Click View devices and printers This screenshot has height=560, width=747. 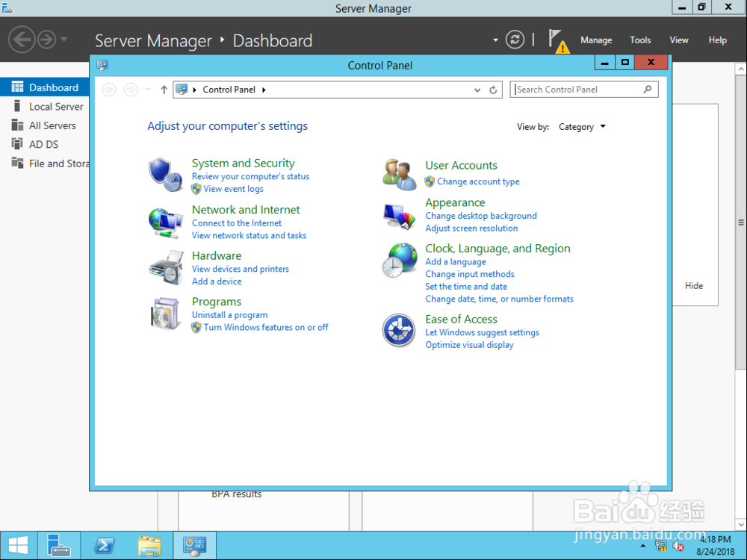click(240, 269)
